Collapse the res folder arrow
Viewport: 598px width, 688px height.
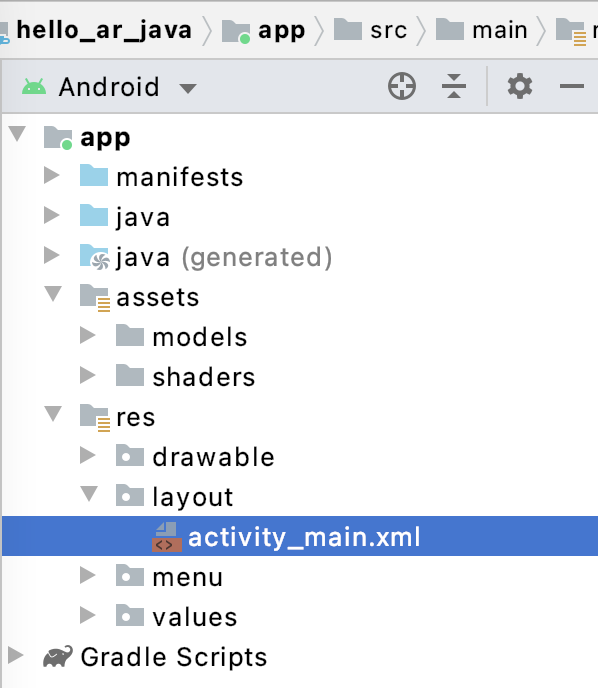click(54, 413)
